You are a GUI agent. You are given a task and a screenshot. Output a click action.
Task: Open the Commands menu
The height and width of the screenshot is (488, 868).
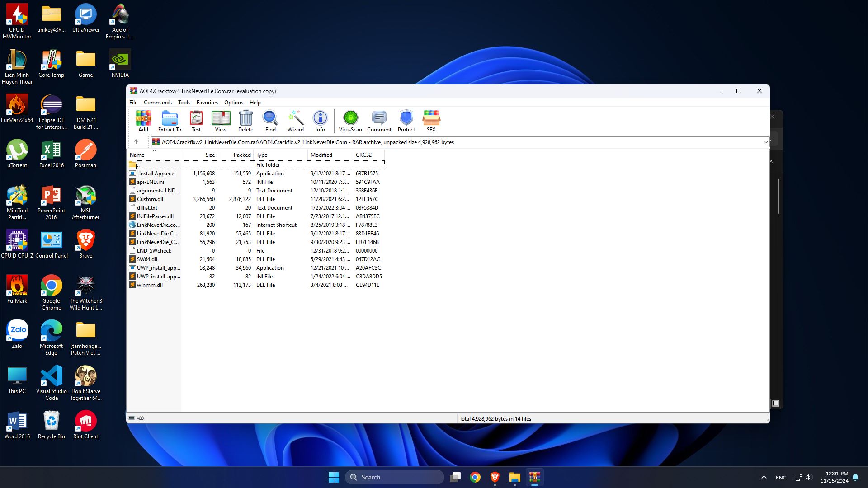pos(157,102)
